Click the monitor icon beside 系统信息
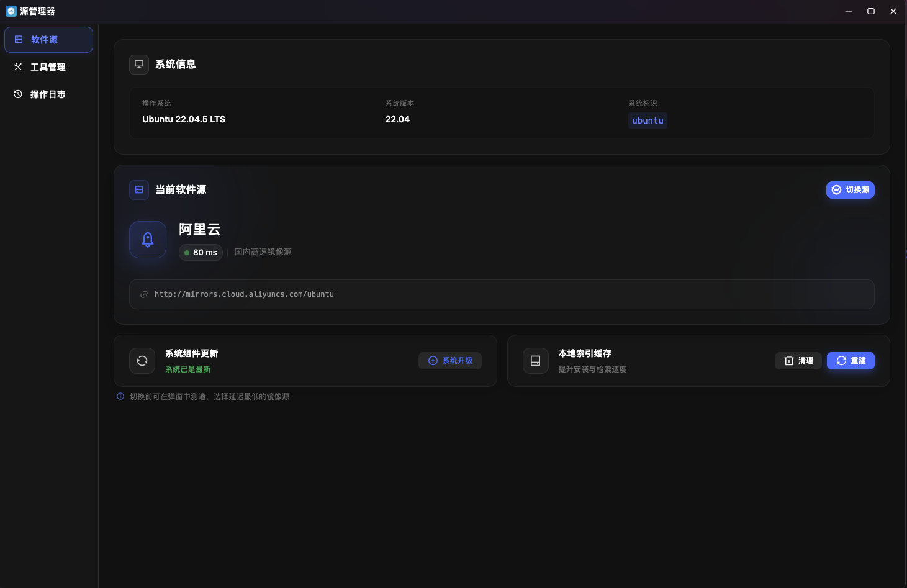 [x=139, y=65]
